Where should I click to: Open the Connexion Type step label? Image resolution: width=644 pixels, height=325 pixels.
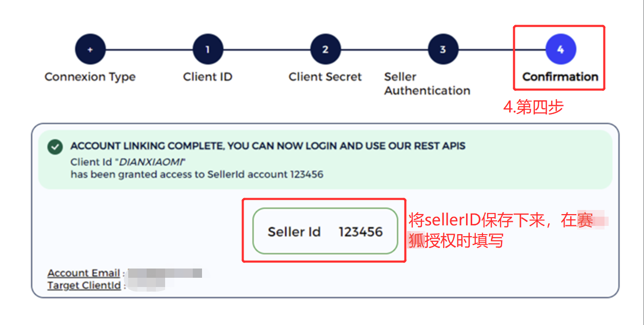tap(90, 77)
